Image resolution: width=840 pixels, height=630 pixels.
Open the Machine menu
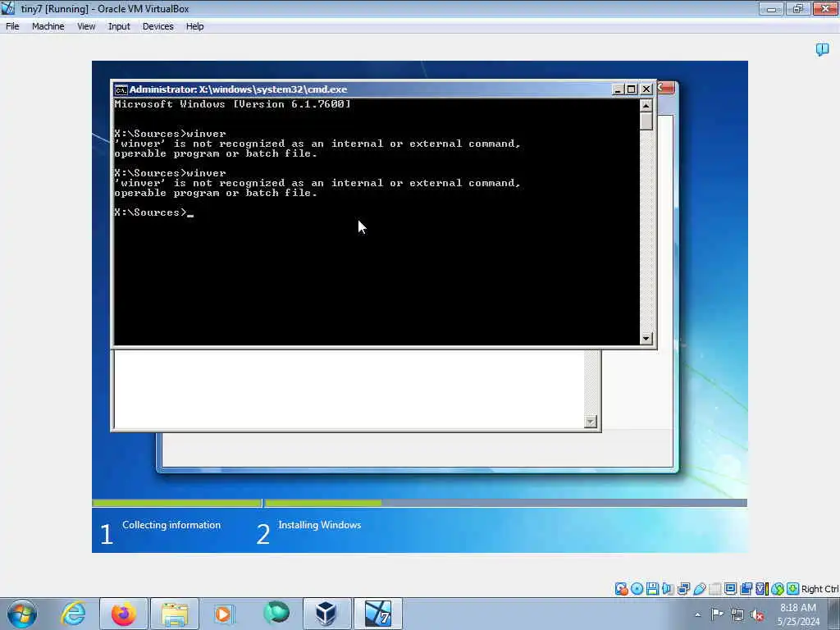pyautogui.click(x=48, y=26)
